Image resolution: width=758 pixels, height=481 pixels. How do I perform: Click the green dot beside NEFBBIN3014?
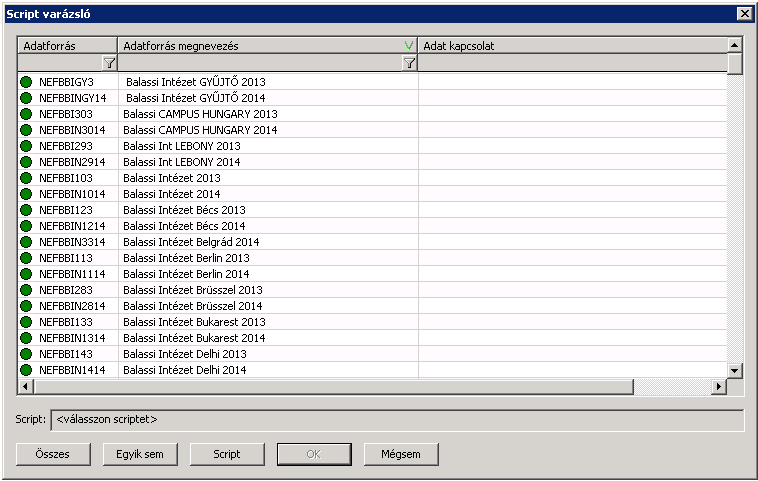pos(26,130)
